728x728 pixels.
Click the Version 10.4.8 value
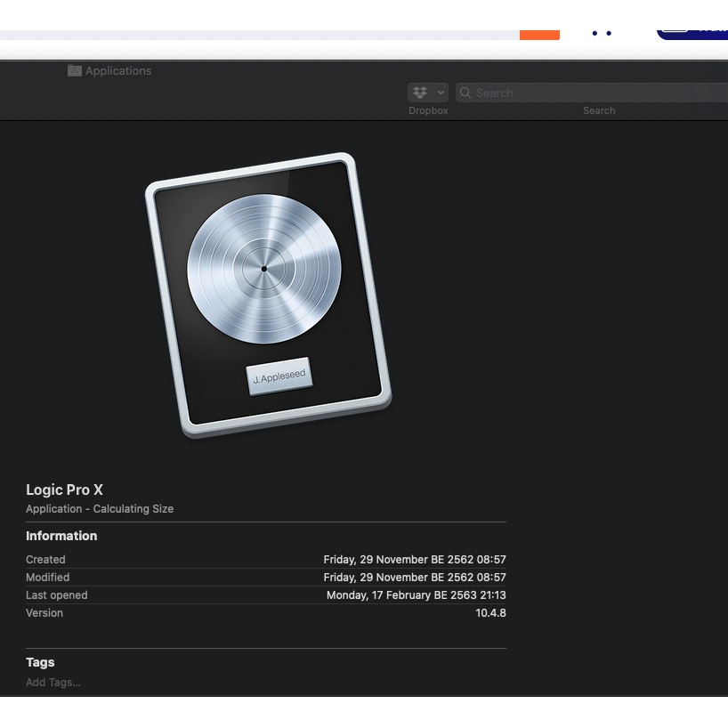pyautogui.click(x=490, y=612)
